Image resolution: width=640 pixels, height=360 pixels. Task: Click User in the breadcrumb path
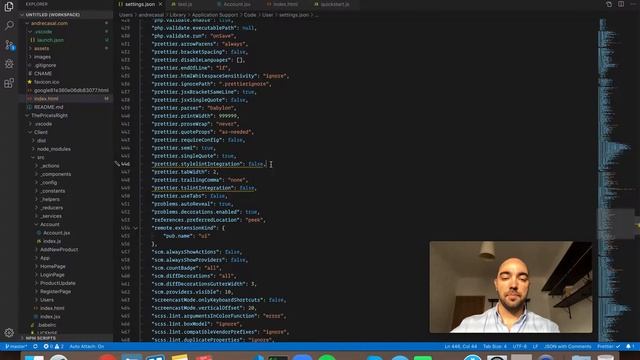[267, 15]
